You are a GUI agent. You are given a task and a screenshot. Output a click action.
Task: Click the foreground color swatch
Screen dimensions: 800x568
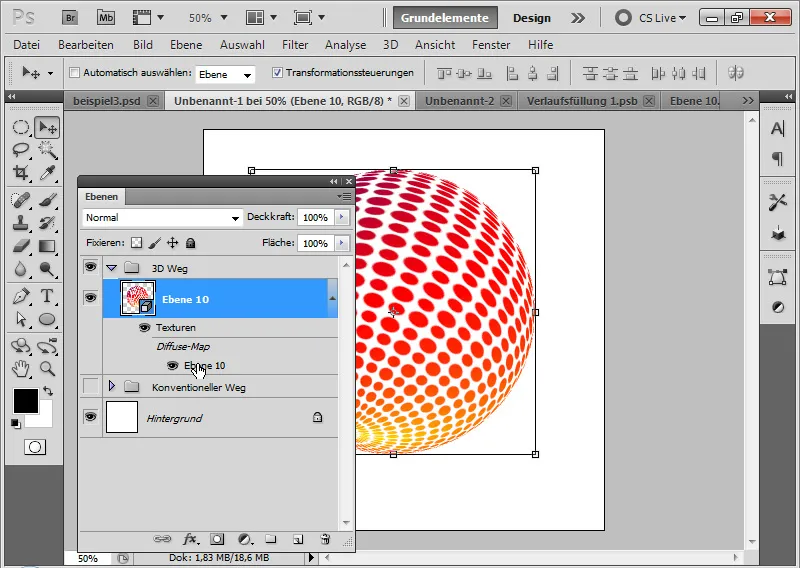(x=26, y=401)
